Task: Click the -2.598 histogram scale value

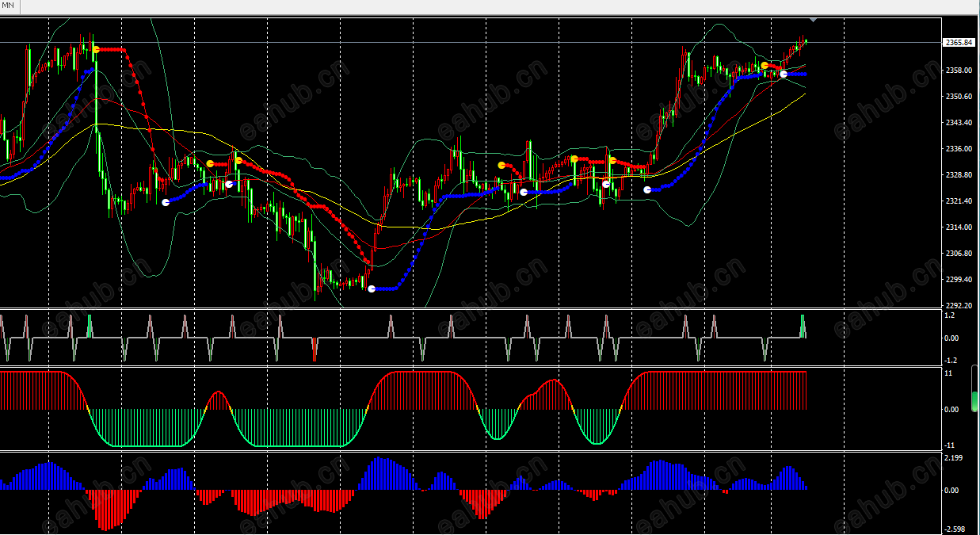Action: [x=955, y=529]
